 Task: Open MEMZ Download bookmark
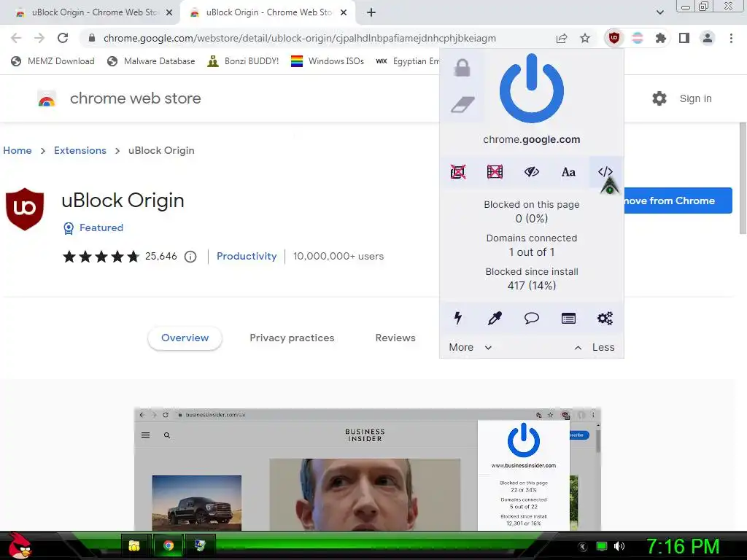point(53,61)
